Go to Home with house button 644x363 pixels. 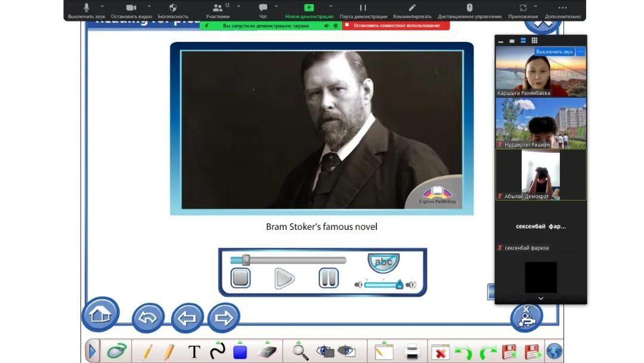pyautogui.click(x=101, y=315)
